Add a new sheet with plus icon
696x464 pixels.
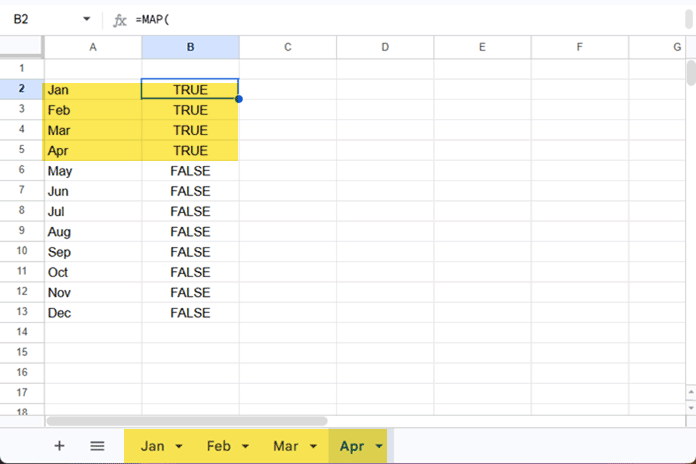pyautogui.click(x=59, y=446)
